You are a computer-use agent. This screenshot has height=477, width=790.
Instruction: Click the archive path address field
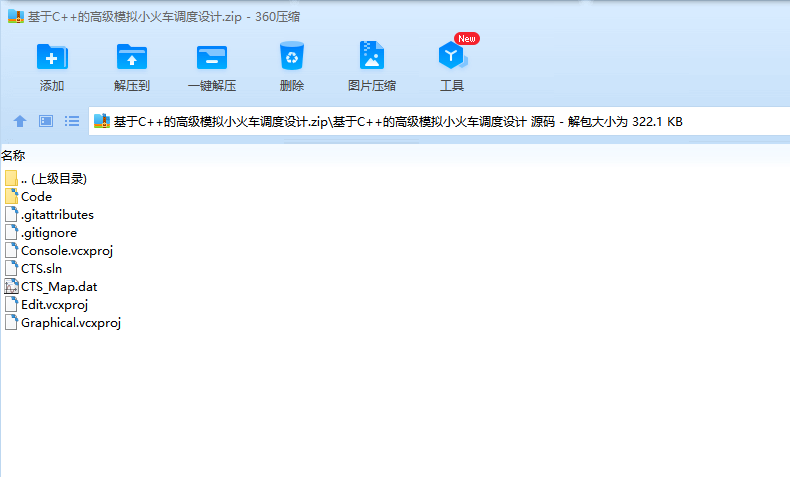pyautogui.click(x=439, y=121)
